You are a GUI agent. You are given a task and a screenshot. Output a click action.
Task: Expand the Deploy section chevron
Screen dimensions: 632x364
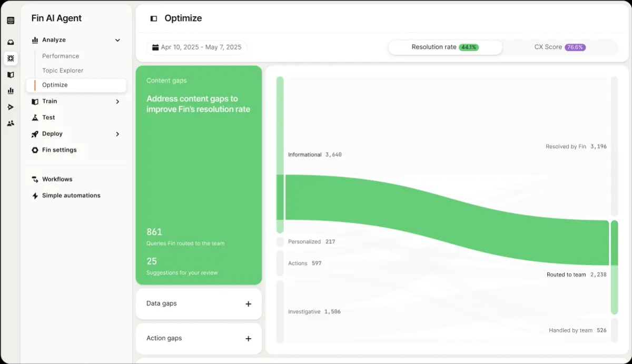117,134
